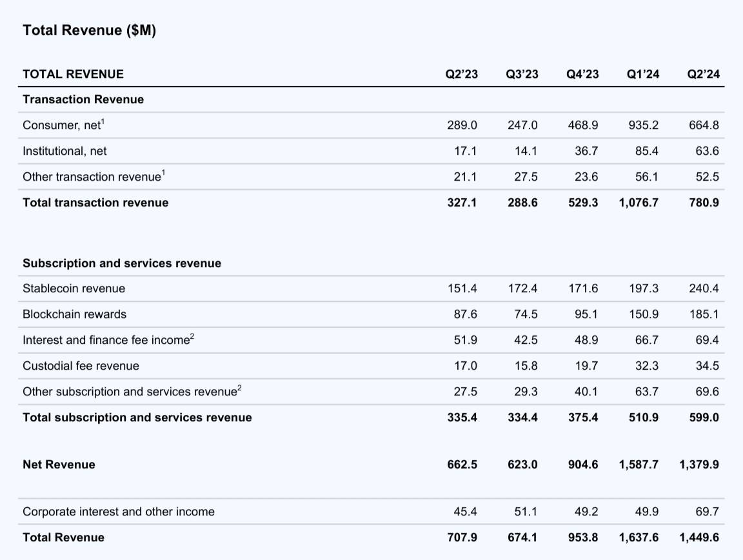Click Total Revenue value 1,449.6
Image resolution: width=743 pixels, height=560 pixels.
[x=699, y=537]
